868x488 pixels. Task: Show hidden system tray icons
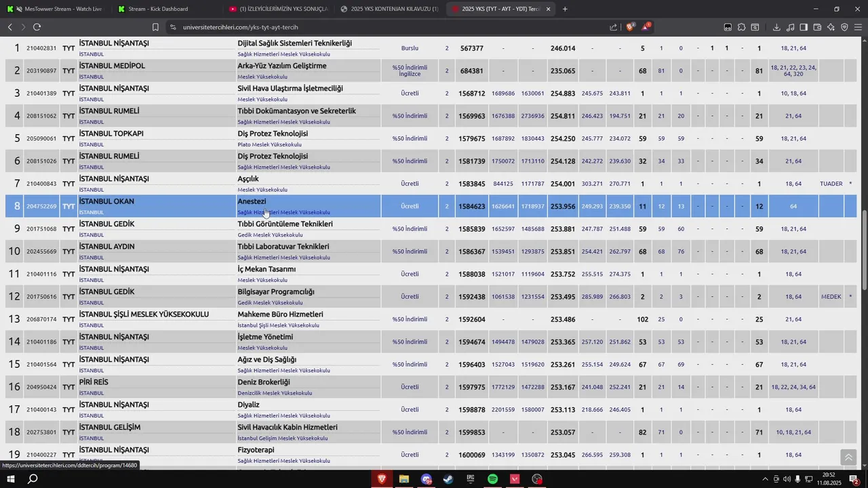pos(765,479)
